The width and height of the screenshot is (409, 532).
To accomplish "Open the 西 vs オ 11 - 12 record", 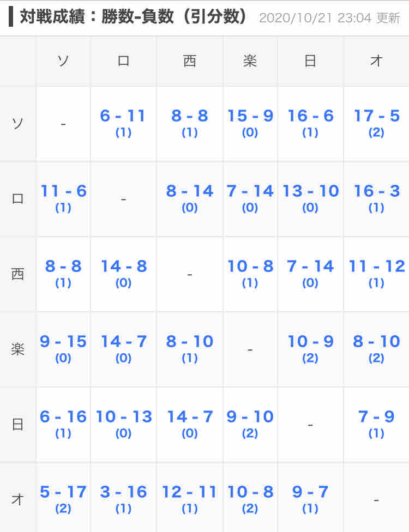I will (x=376, y=267).
